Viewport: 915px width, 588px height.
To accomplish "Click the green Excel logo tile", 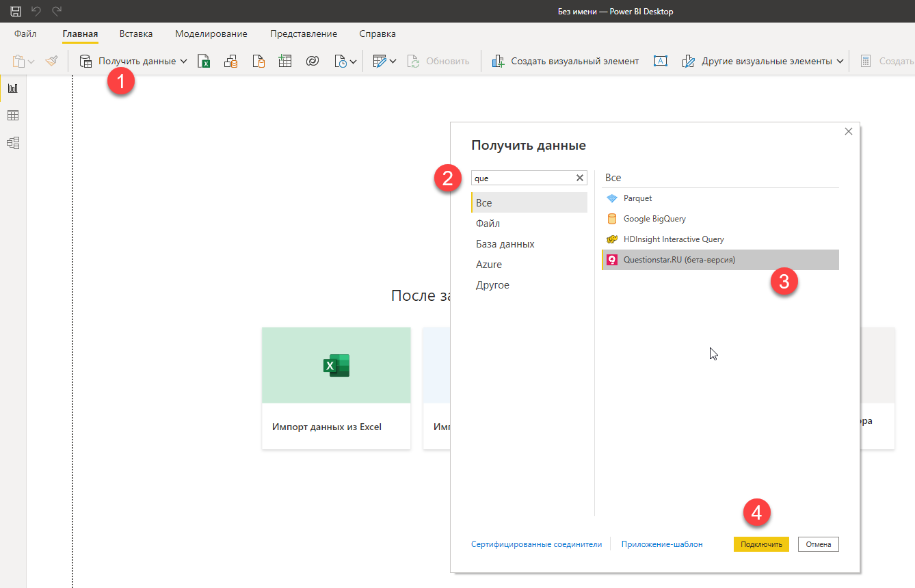I will pos(336,365).
